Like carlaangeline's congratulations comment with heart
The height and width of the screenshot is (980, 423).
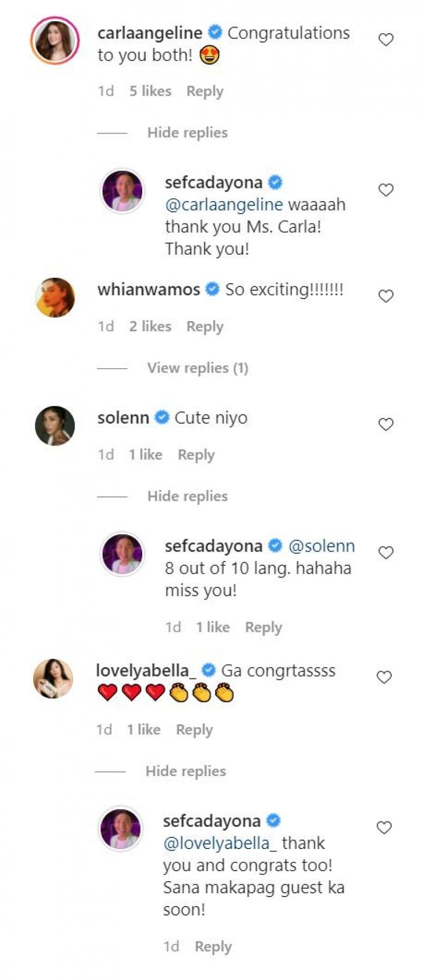(386, 40)
